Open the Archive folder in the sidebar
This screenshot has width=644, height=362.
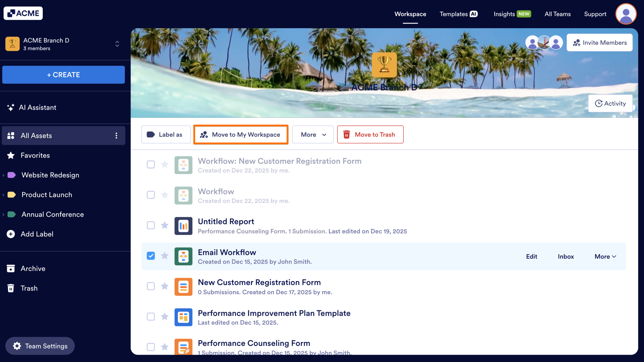click(33, 268)
